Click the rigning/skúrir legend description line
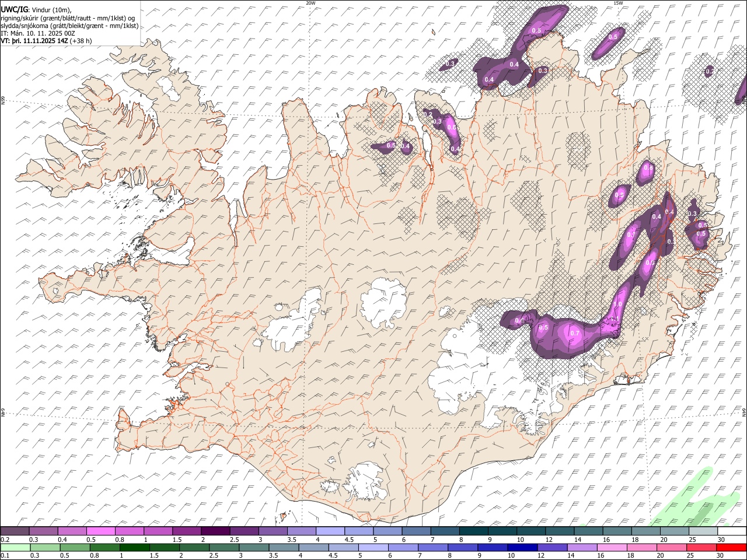Screen dimensions: 747x560 pos(68,17)
